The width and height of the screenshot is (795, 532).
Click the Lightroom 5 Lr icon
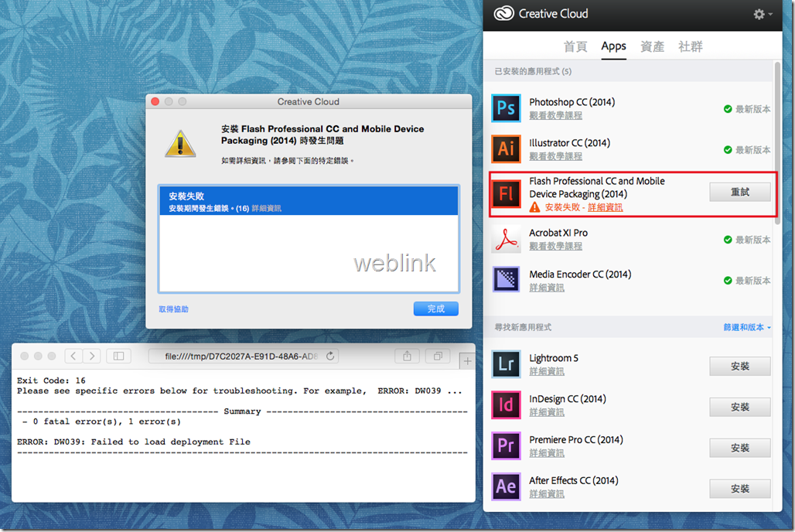tap(506, 364)
